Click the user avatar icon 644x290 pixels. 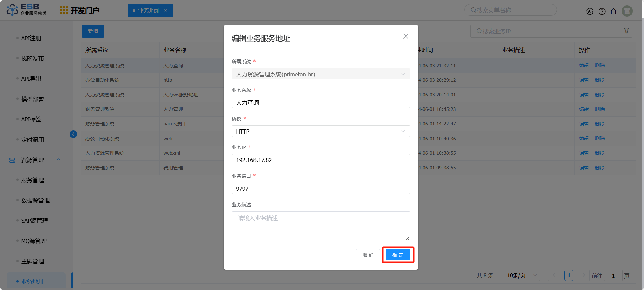click(627, 11)
